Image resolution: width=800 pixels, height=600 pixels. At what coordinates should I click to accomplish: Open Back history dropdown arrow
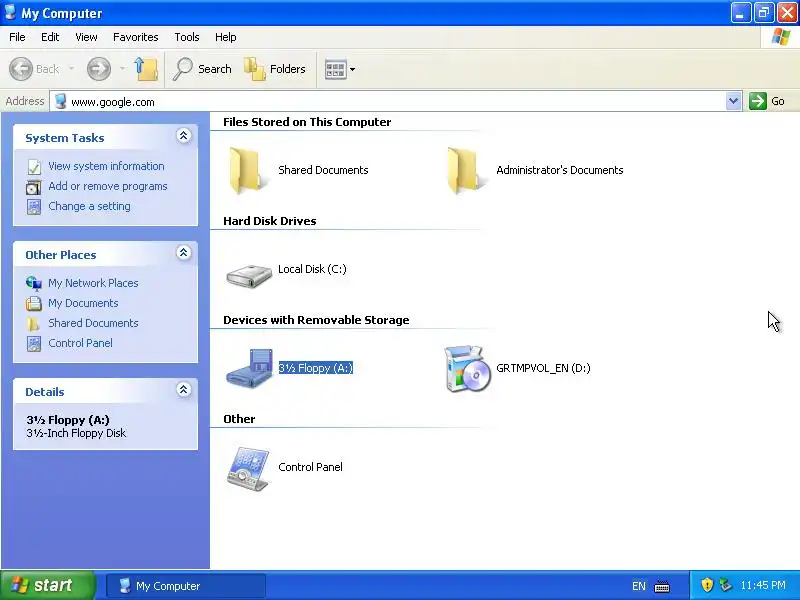click(71, 68)
